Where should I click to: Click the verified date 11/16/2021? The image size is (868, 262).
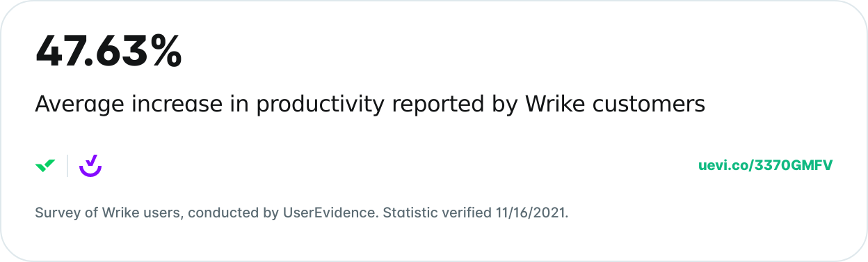(x=531, y=213)
